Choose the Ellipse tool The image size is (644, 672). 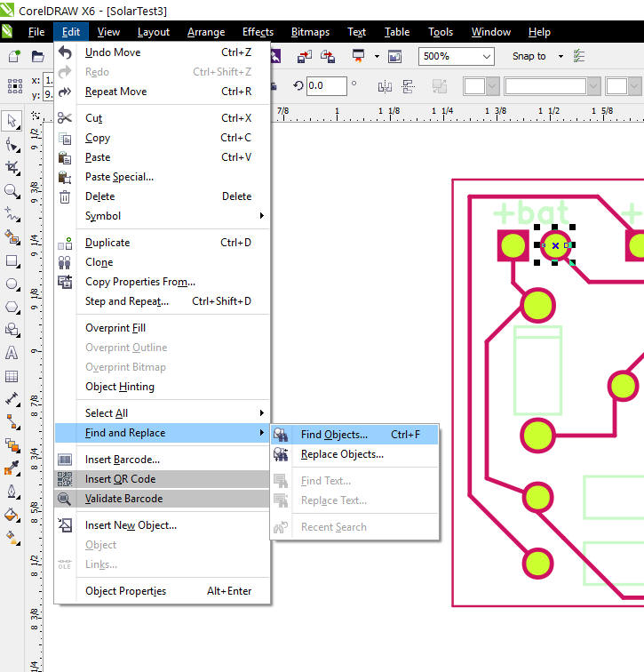tap(12, 284)
